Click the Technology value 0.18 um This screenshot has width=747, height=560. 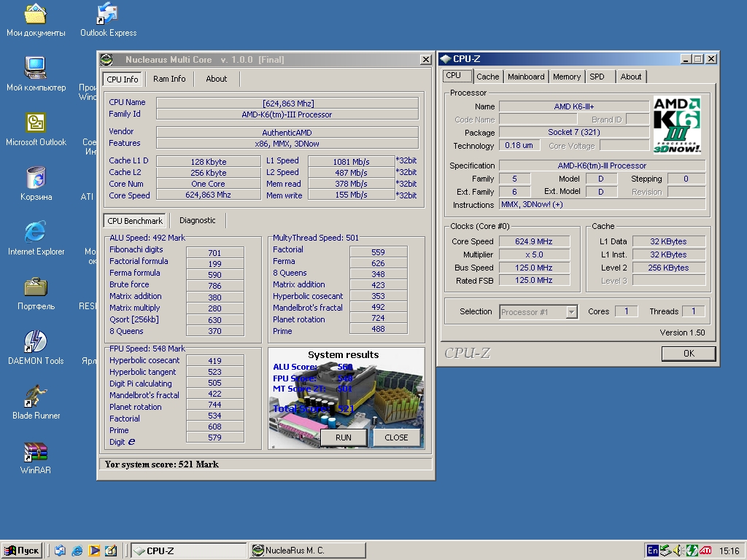click(x=519, y=146)
